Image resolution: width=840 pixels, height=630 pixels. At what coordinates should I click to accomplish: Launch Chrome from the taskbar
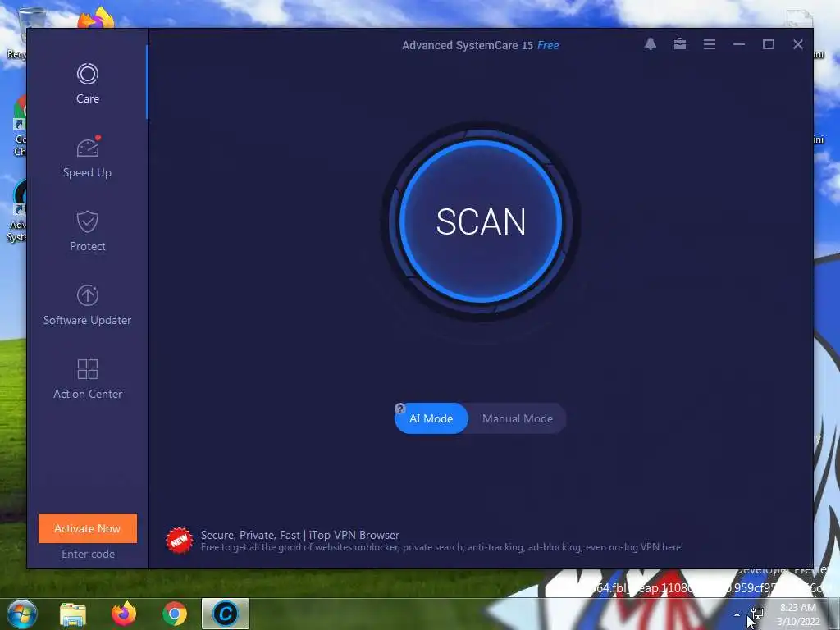tap(175, 614)
